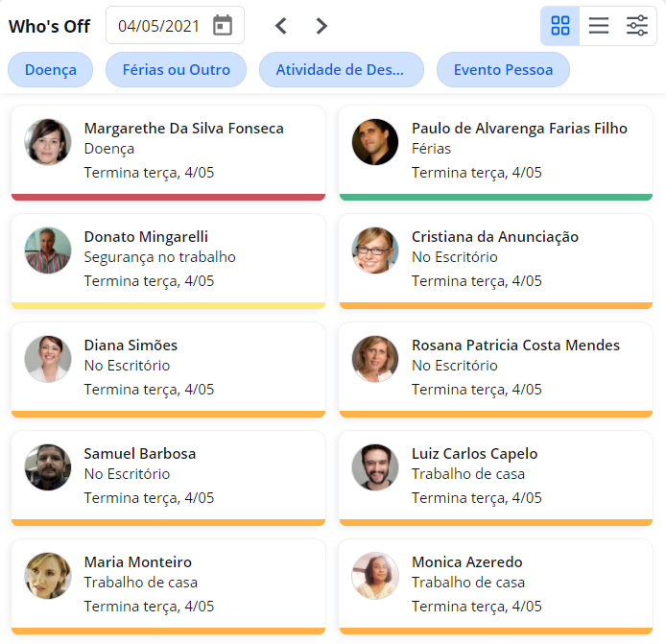Select Paulo de Alvarenga Farias Filho's photo

coord(375,142)
